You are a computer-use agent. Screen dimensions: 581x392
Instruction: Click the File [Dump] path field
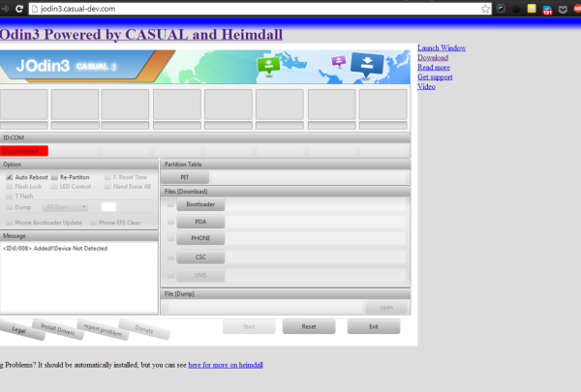[x=265, y=308]
